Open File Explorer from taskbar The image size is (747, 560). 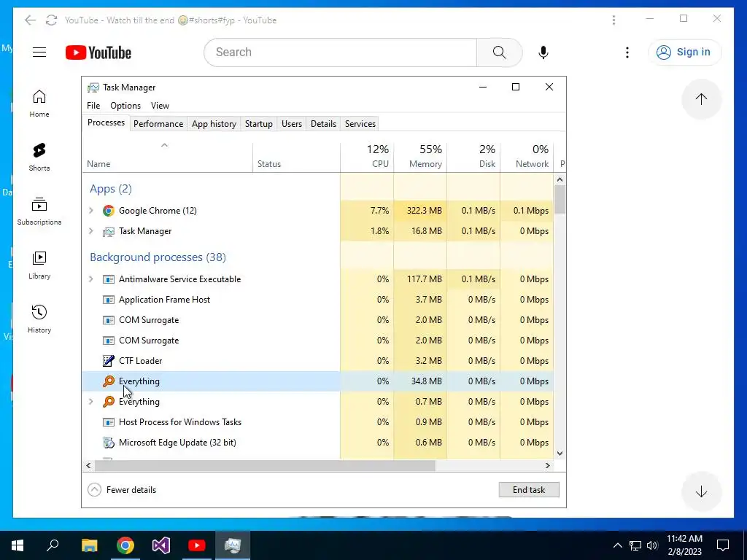click(89, 545)
